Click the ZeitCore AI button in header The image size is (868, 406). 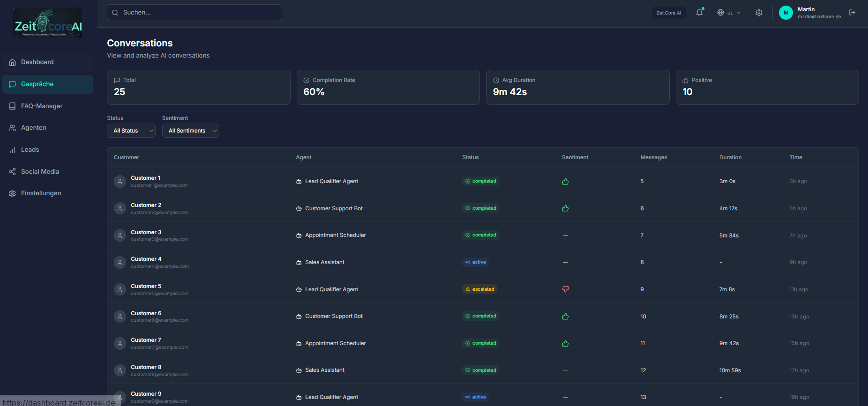pos(668,13)
